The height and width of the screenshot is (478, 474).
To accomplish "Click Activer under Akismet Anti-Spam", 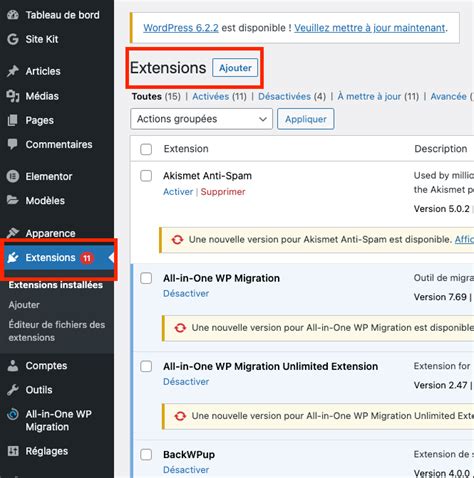I will tap(178, 192).
